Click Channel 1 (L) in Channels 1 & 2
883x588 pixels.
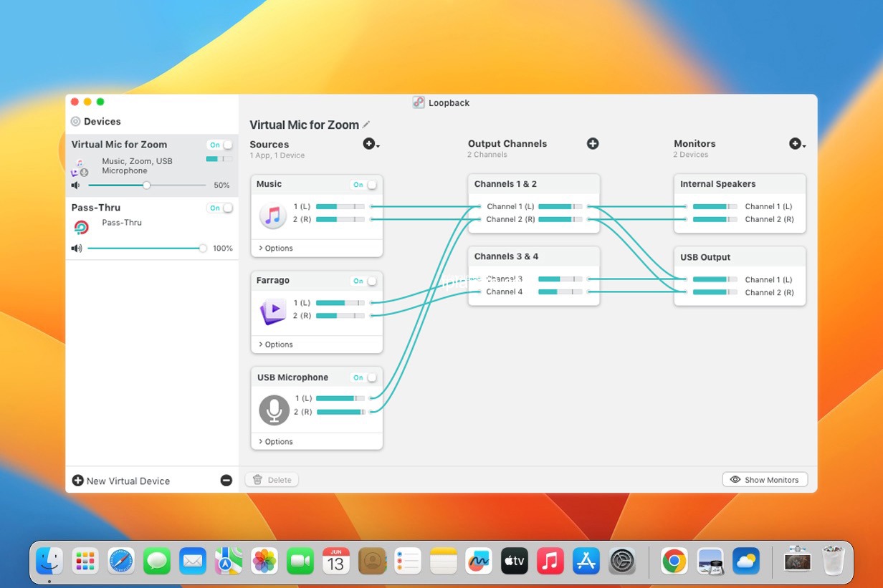[510, 206]
